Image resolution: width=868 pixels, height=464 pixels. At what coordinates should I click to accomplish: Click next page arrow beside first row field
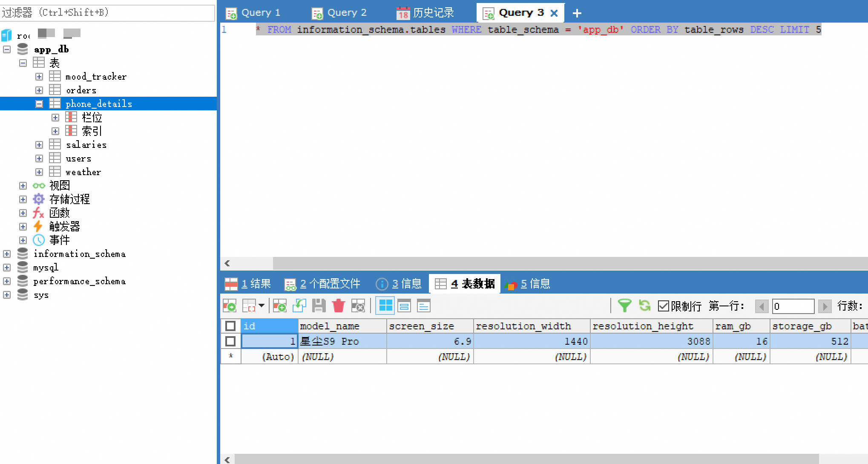tap(825, 306)
